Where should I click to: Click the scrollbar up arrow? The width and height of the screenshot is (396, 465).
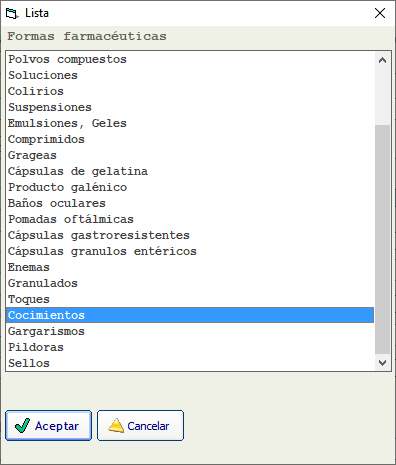click(x=382, y=60)
